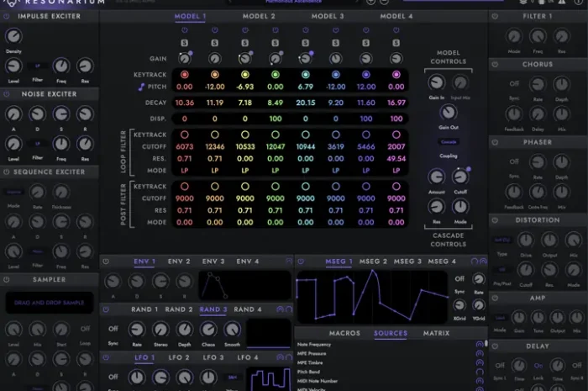Switch to the MODEL 2 tab
This screenshot has height=391, width=588.
coord(259,16)
